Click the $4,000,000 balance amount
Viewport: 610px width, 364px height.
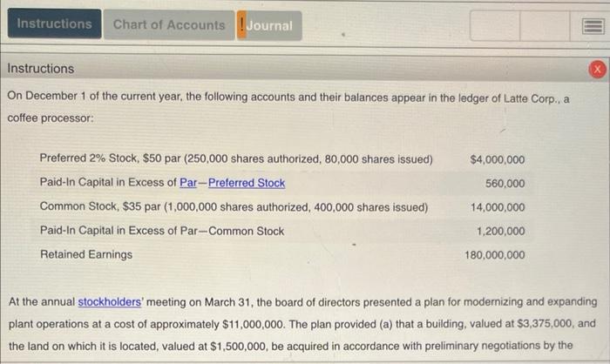pyautogui.click(x=498, y=159)
